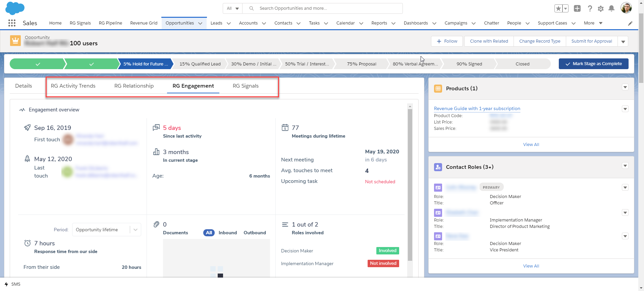Open Revenue Guide product row actions dropdown
Screen dimensions: 644x291
pos(625,109)
